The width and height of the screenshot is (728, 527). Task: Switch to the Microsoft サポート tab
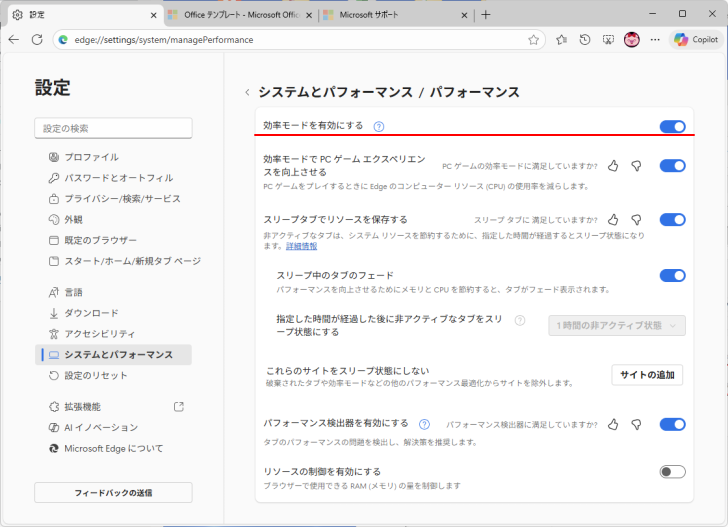396,15
